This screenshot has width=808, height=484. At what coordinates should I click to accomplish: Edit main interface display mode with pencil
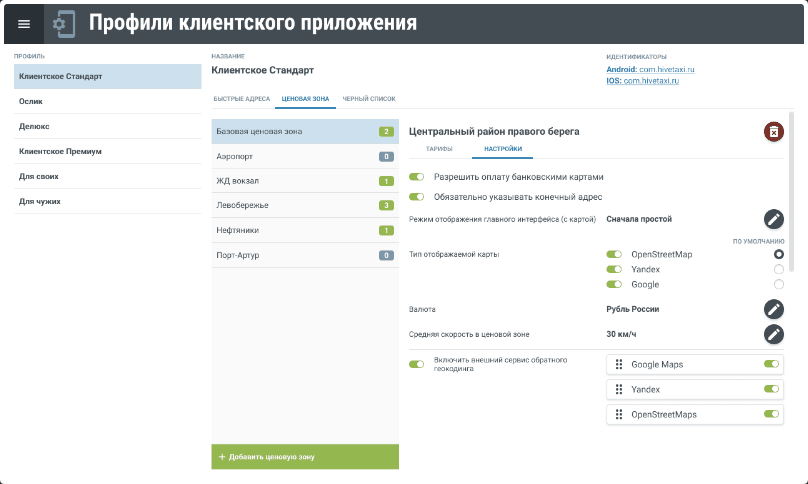pos(773,219)
